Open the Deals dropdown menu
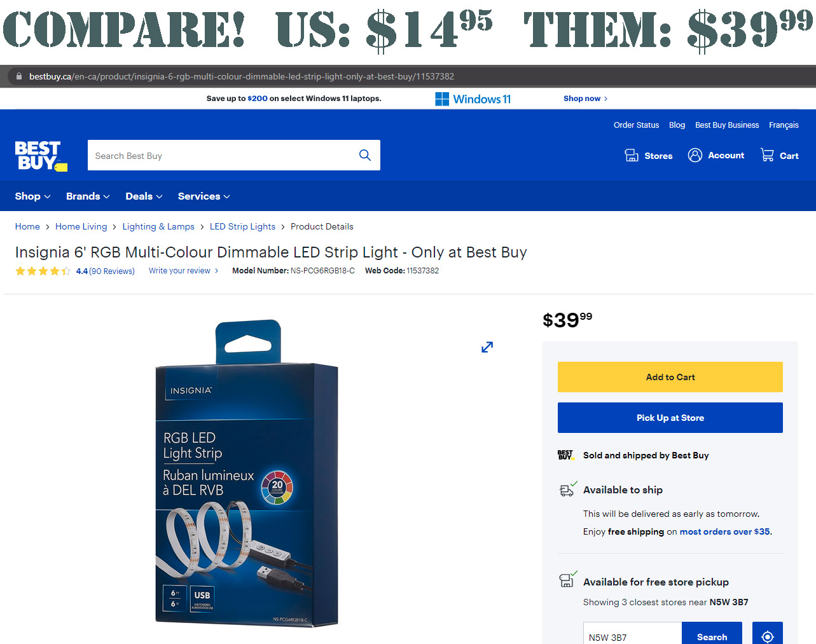Viewport: 816px width, 644px height. coord(144,196)
